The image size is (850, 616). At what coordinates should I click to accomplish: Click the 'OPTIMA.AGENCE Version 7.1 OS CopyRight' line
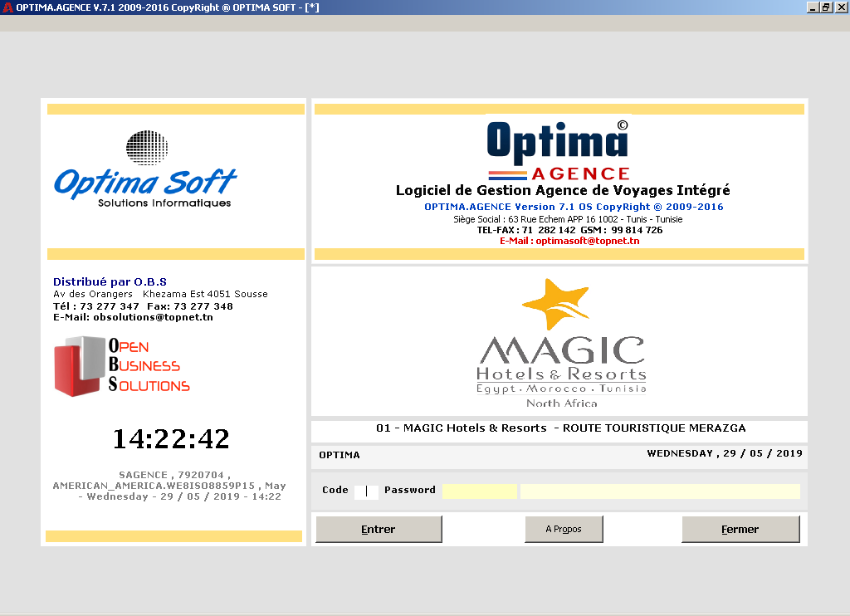574,207
